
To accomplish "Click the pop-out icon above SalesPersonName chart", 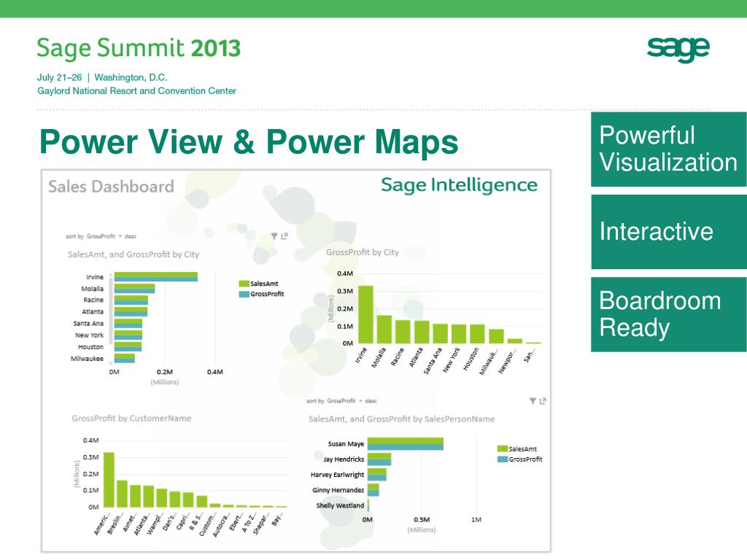I will pos(543,401).
